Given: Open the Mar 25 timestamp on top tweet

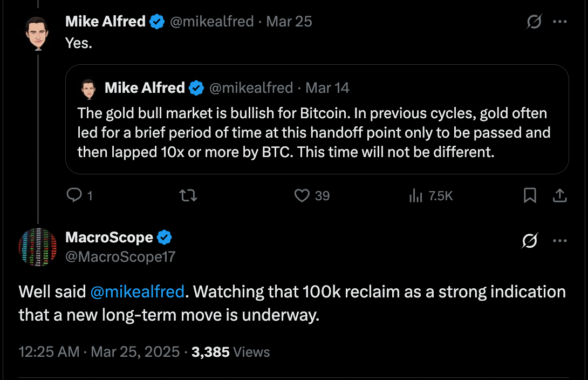Looking at the screenshot, I should coord(289,22).
